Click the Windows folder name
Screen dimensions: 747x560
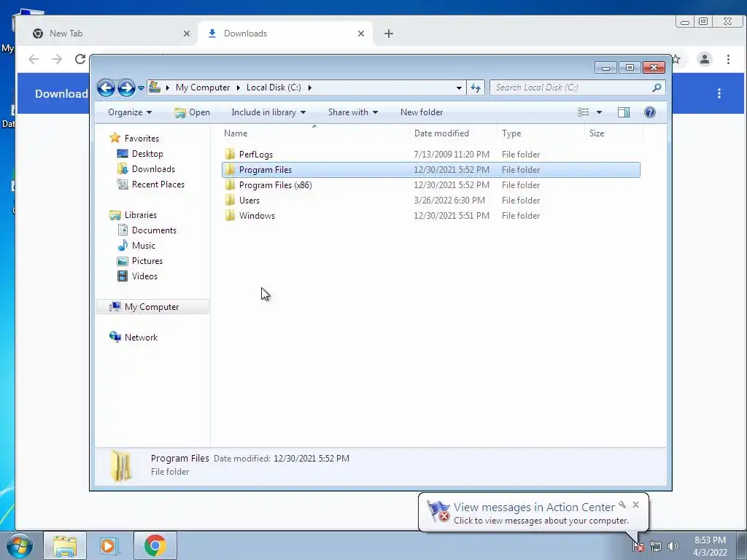pyautogui.click(x=257, y=216)
